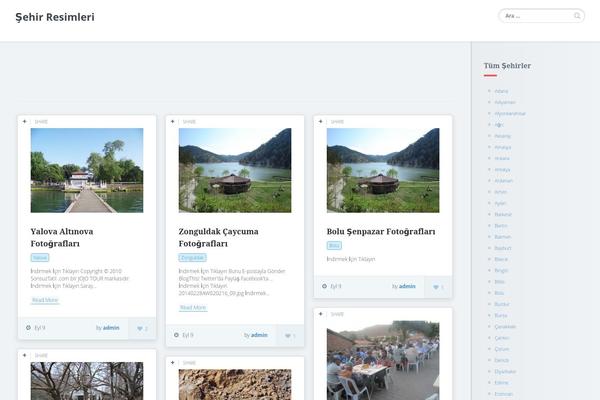The image size is (600, 400).
Task: Open the Yalova Altınova Fotoğrafları post title
Action: 62,237
